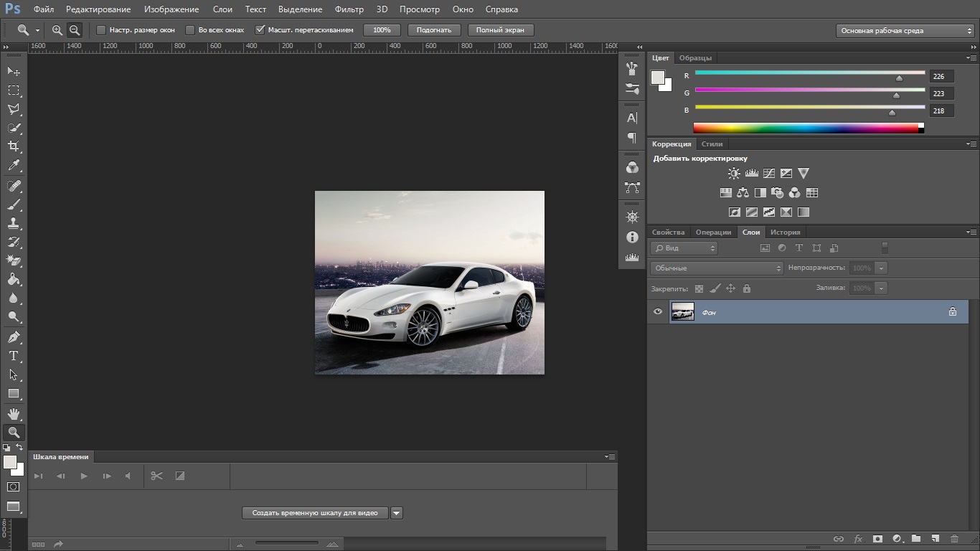Screen dimensions: 980x551
Task: Select the Brush tool
Action: coord(14,204)
